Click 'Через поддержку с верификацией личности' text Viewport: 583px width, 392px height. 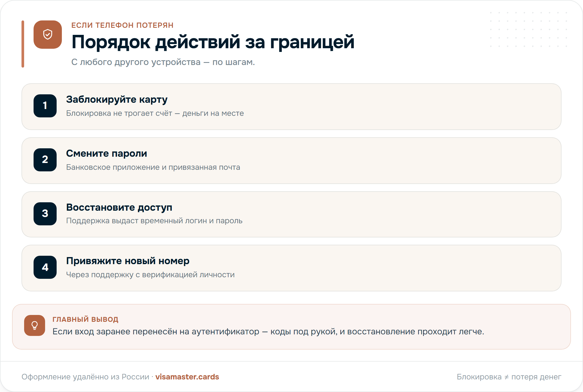(150, 275)
